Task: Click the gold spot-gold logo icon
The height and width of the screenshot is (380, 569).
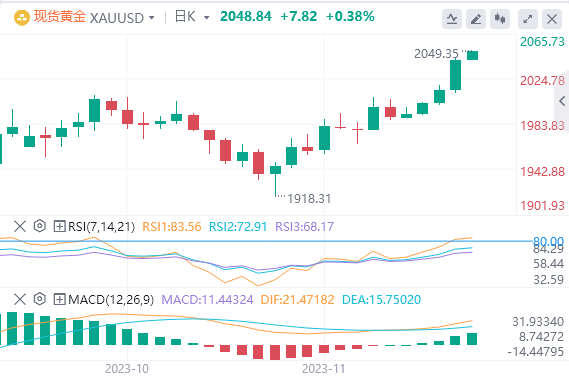Action: [x=21, y=17]
